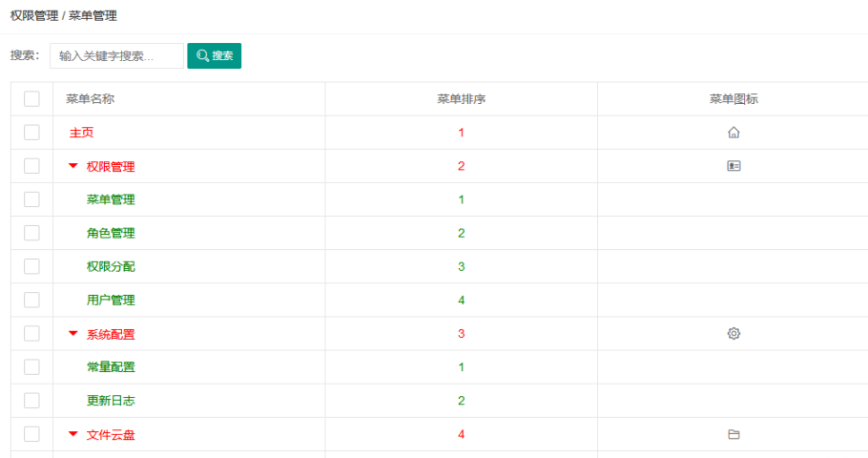Click the 菜单排序 column header
Image resolution: width=868 pixels, height=458 pixels.
tap(461, 99)
